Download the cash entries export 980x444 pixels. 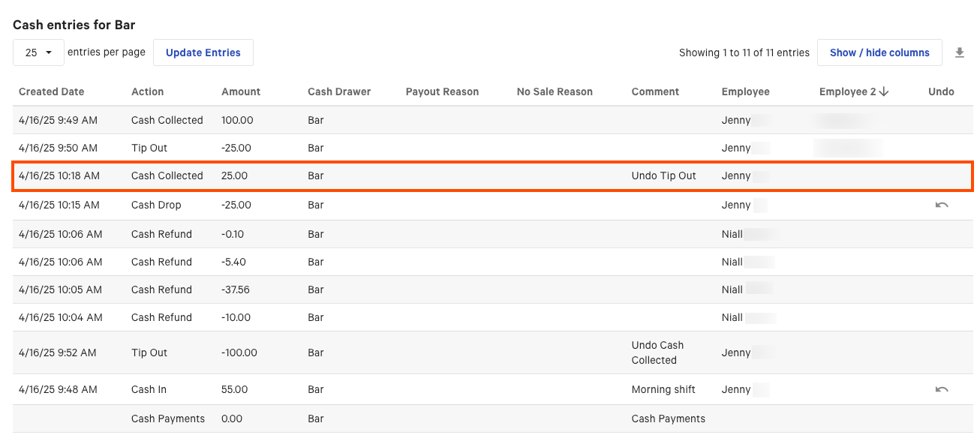point(959,52)
